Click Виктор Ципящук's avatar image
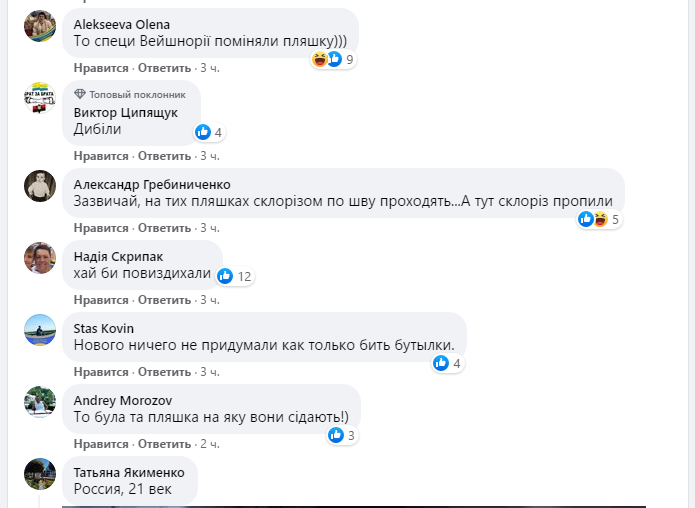 coord(40,97)
